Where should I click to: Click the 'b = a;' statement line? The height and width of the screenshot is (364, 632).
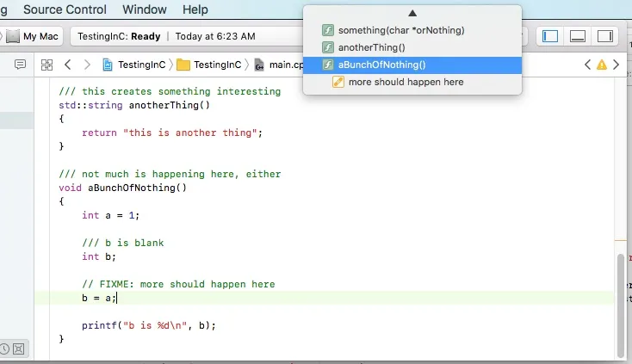coord(99,299)
